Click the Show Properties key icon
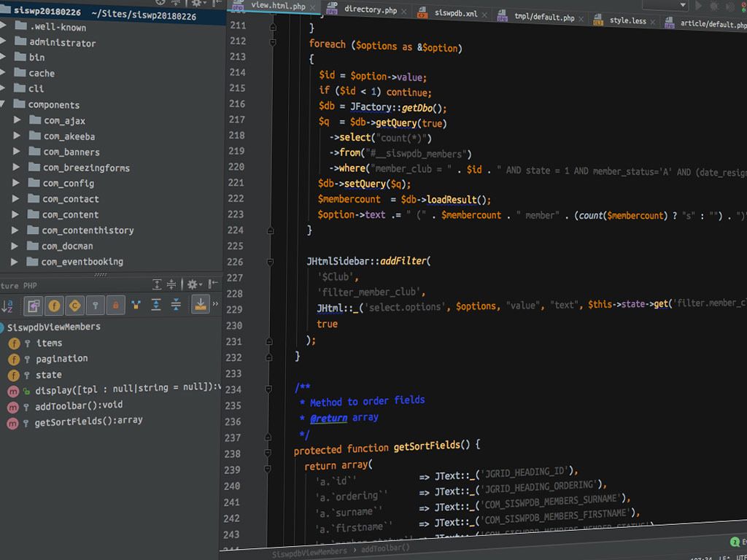 95,306
